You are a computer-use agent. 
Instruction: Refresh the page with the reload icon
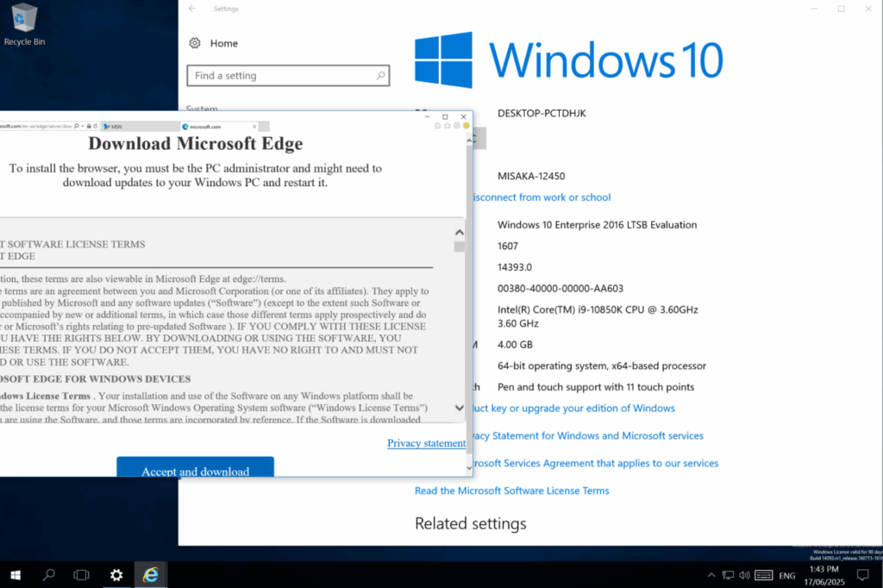tap(95, 126)
